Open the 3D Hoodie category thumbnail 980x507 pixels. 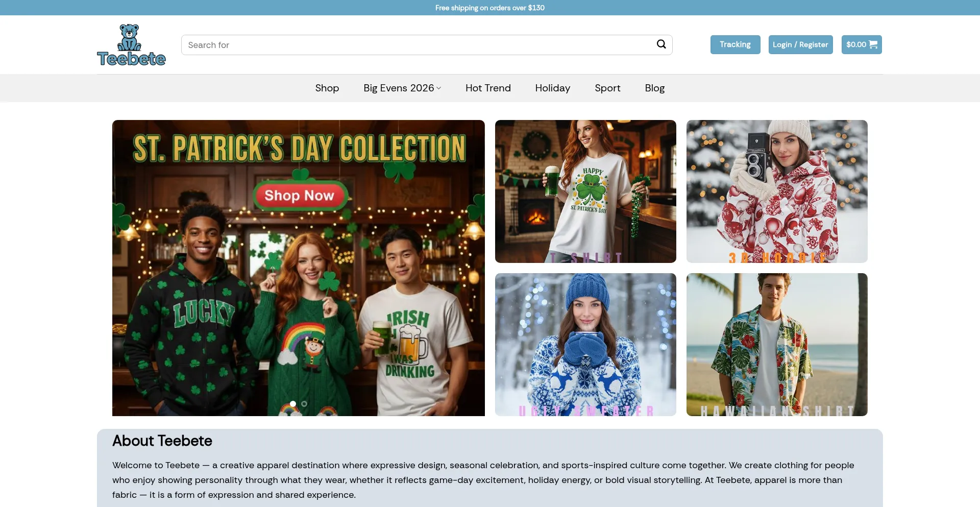777,191
